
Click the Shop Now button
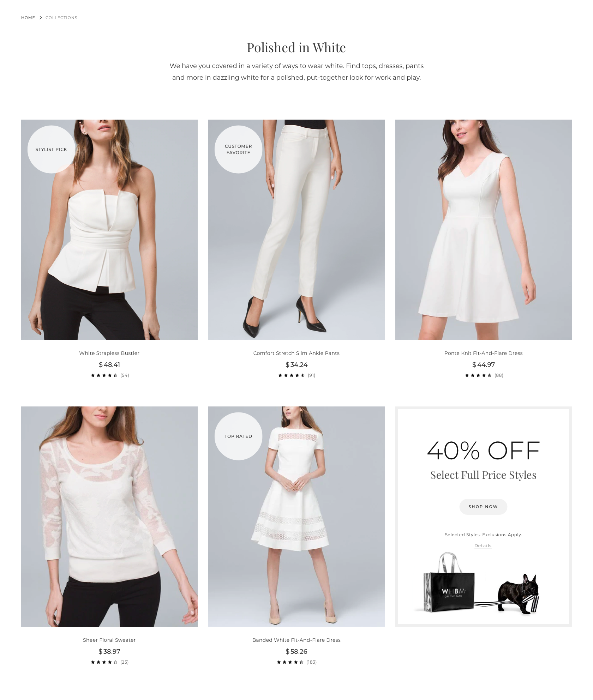483,507
